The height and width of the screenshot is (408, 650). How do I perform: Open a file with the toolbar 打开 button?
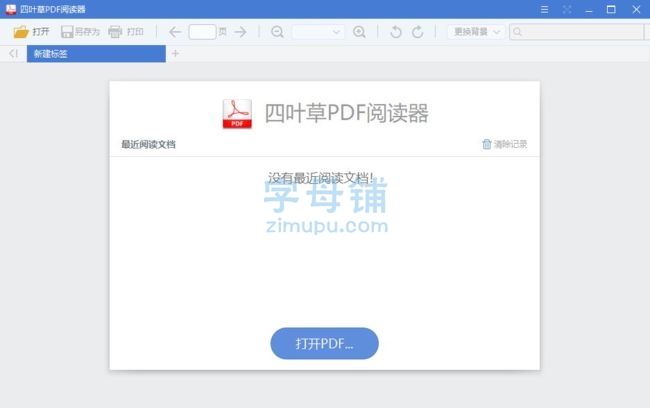point(31,32)
